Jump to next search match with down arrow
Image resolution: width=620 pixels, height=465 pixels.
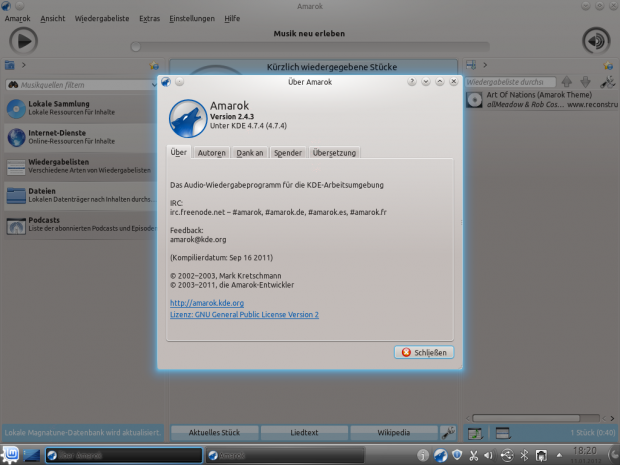pyautogui.click(x=586, y=82)
